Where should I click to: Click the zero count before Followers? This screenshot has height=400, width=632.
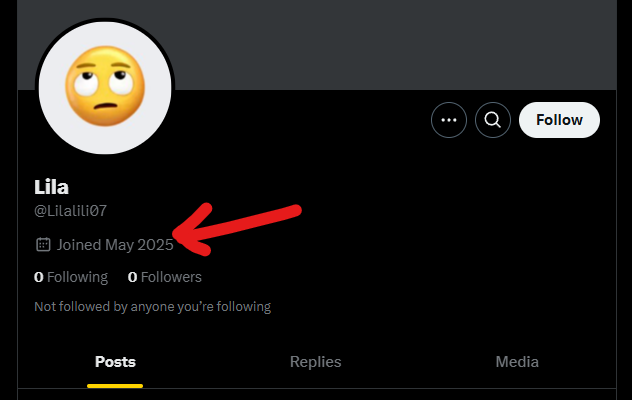click(x=132, y=277)
